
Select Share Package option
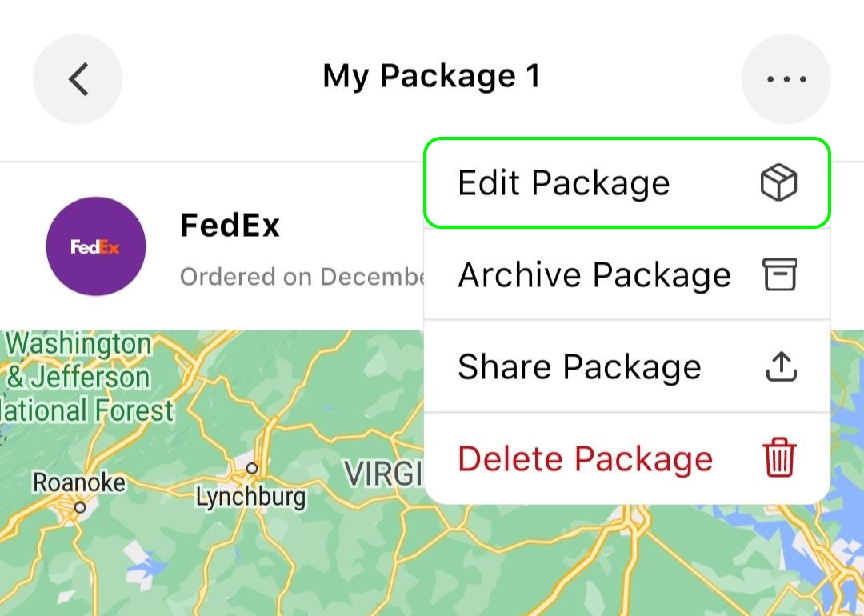627,366
